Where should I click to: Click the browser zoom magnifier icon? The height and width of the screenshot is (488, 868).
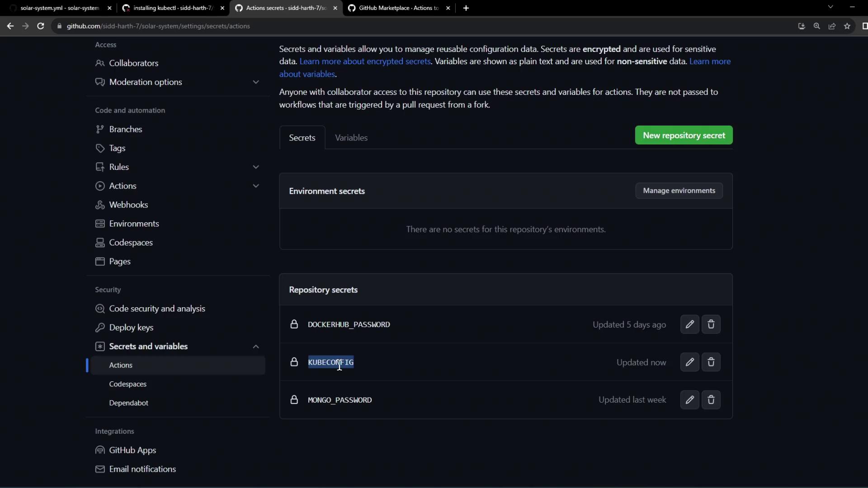point(817,26)
